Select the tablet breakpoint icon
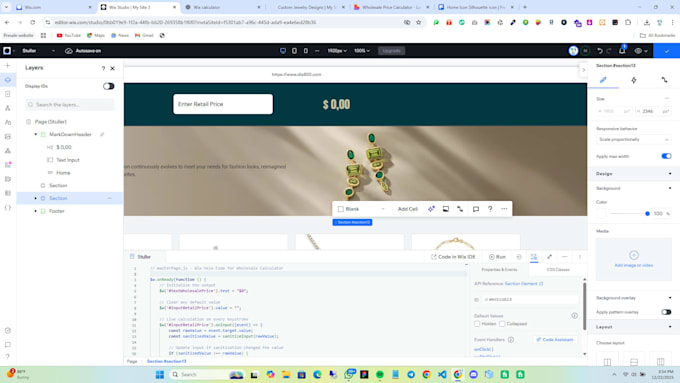 294,51
